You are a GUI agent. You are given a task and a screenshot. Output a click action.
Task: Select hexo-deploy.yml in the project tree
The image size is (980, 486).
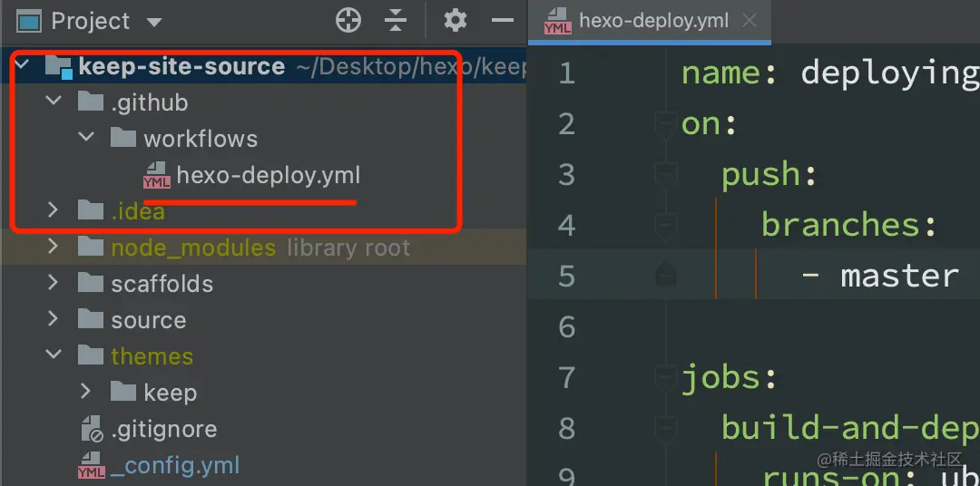[x=263, y=176]
